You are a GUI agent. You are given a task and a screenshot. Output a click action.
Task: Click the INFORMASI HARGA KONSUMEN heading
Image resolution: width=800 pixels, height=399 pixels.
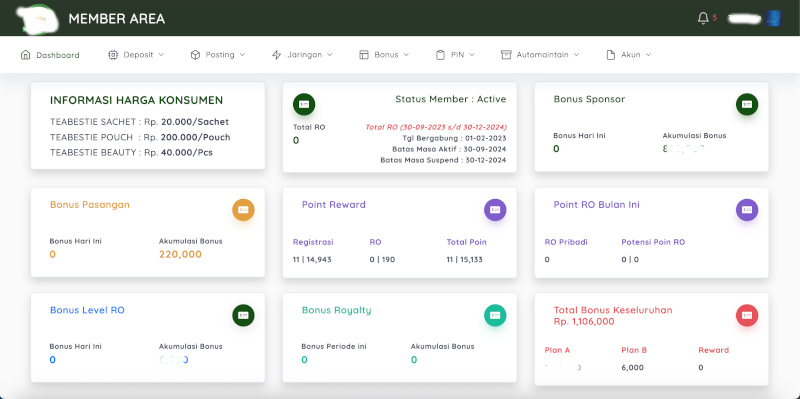[x=137, y=101]
